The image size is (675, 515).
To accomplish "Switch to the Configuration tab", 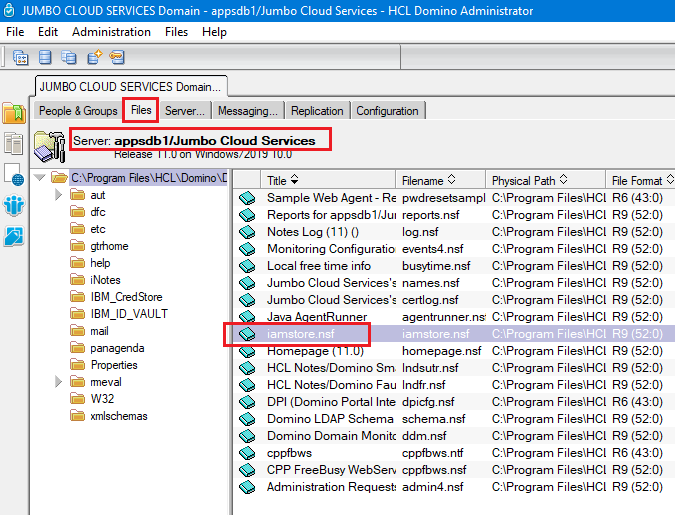I will click(x=387, y=111).
